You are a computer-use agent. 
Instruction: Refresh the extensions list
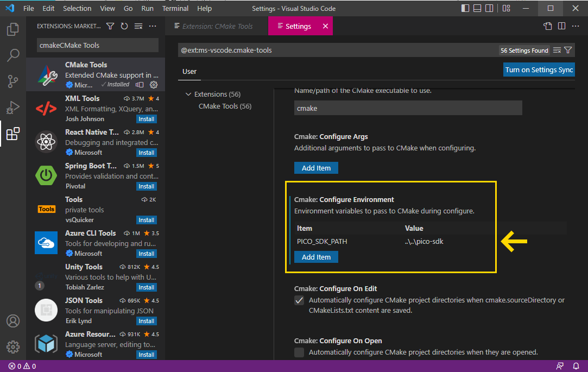coord(124,26)
